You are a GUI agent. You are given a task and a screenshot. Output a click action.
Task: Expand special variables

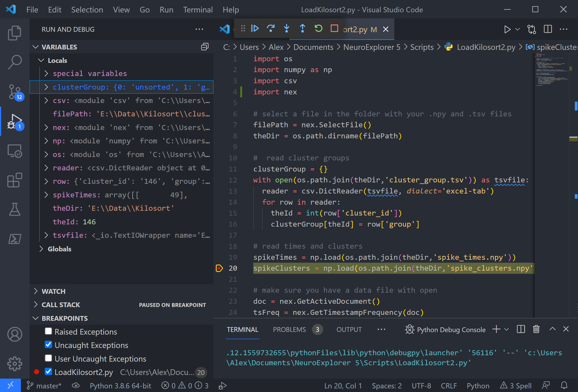pos(46,73)
